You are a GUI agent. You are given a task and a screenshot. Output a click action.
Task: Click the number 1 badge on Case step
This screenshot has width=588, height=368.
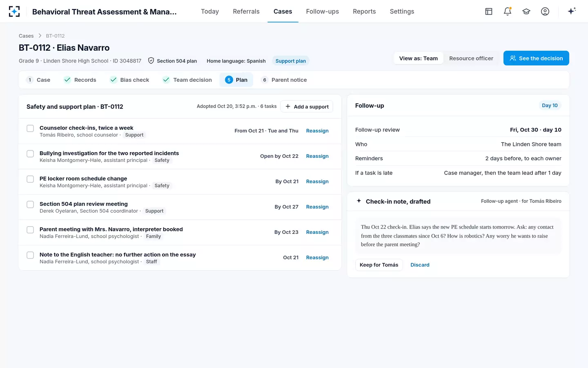click(x=30, y=80)
